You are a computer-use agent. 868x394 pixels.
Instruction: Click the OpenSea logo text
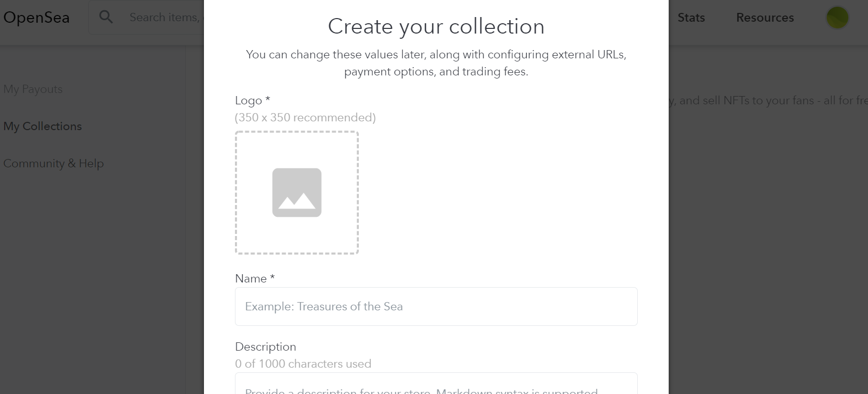(x=36, y=18)
